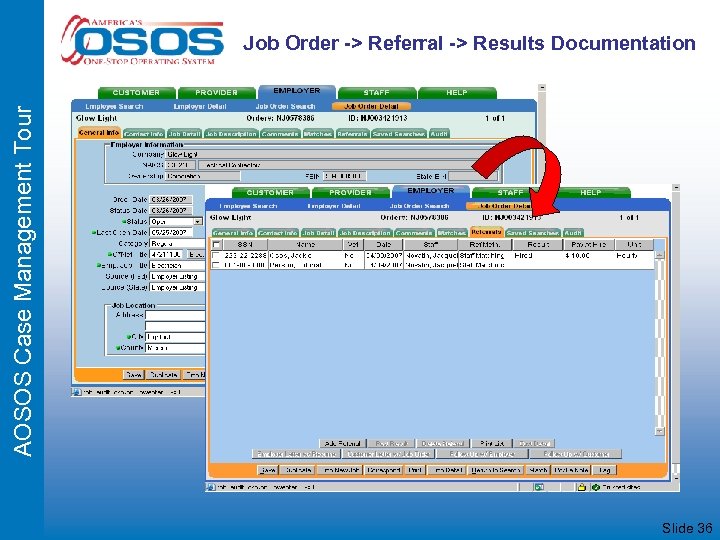
Task: Click the Post Result button
Action: point(392,444)
